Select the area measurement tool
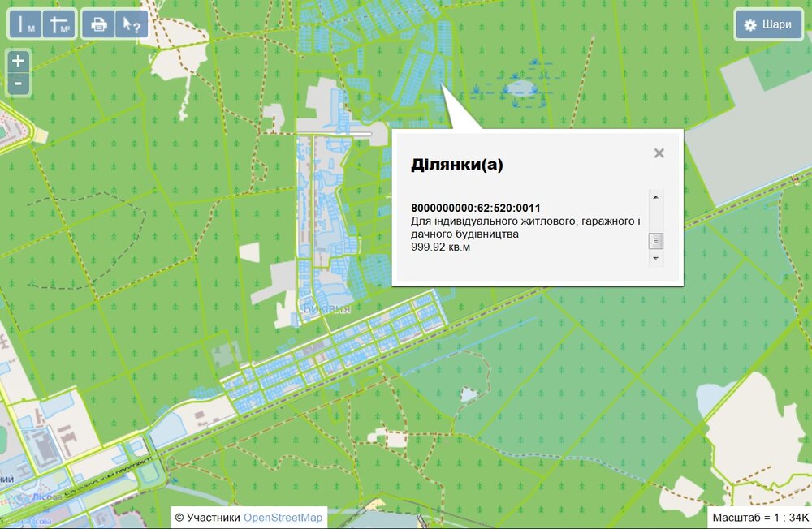812x529 pixels. [59, 24]
